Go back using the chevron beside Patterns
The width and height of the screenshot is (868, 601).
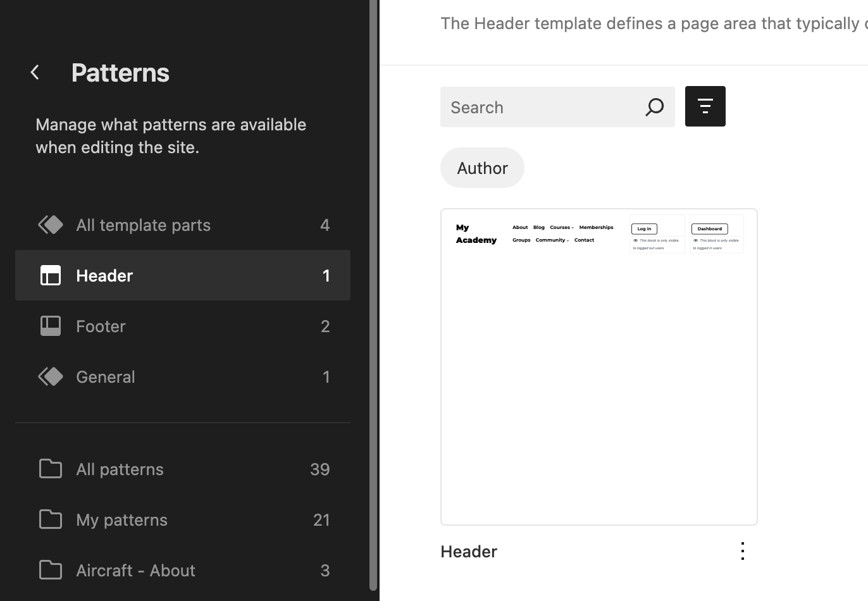35,73
